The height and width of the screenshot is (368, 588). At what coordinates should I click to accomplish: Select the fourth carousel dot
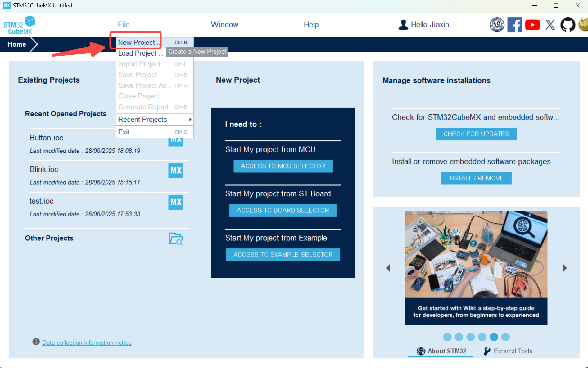[x=482, y=337]
